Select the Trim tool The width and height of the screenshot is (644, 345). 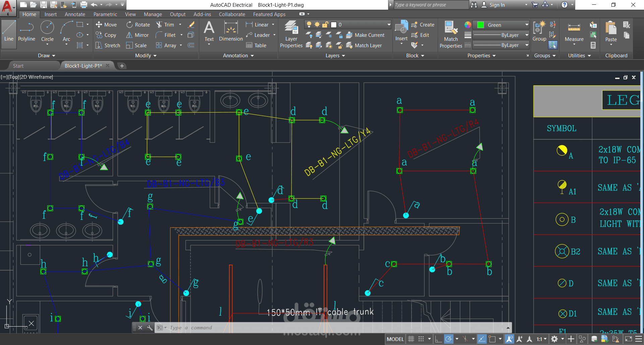[x=165, y=24]
